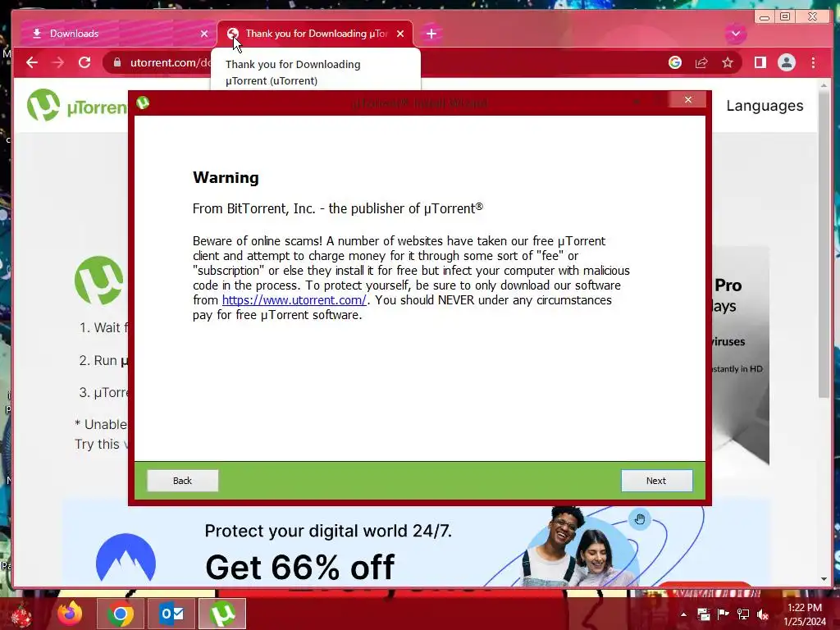Click the Back button in the install wizard
This screenshot has width=840, height=630.
[183, 481]
